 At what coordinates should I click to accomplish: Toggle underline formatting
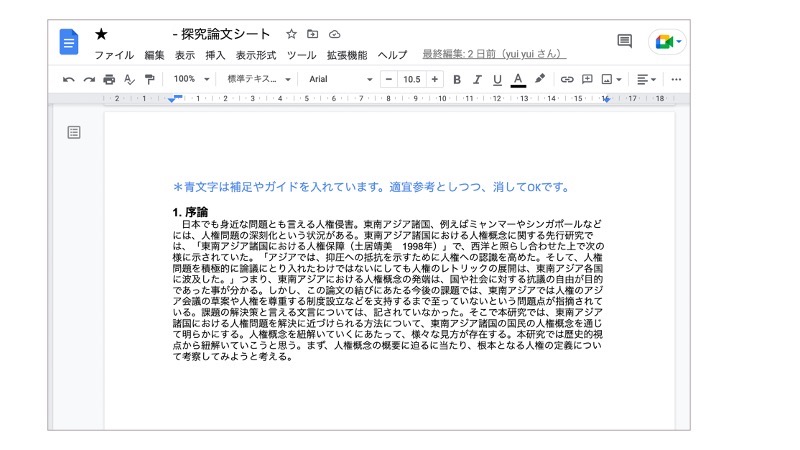(x=497, y=79)
